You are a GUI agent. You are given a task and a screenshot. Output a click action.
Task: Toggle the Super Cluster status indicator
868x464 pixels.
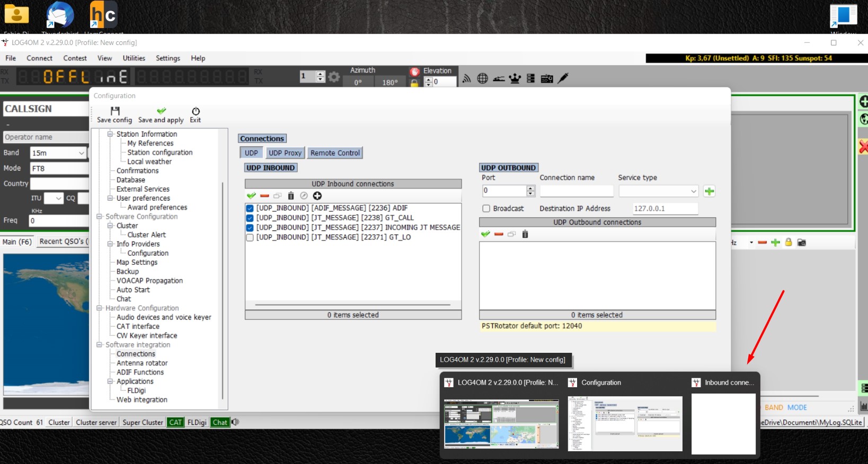[x=143, y=422]
